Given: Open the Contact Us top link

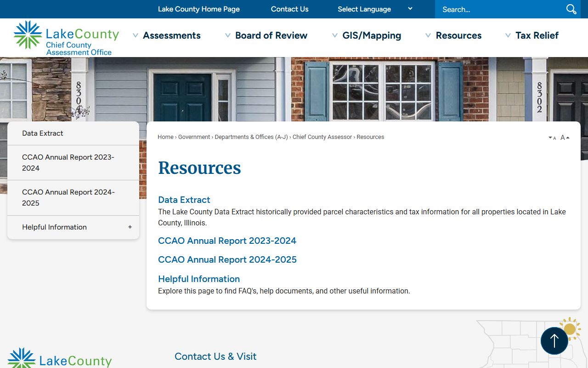Looking at the screenshot, I should tap(290, 9).
